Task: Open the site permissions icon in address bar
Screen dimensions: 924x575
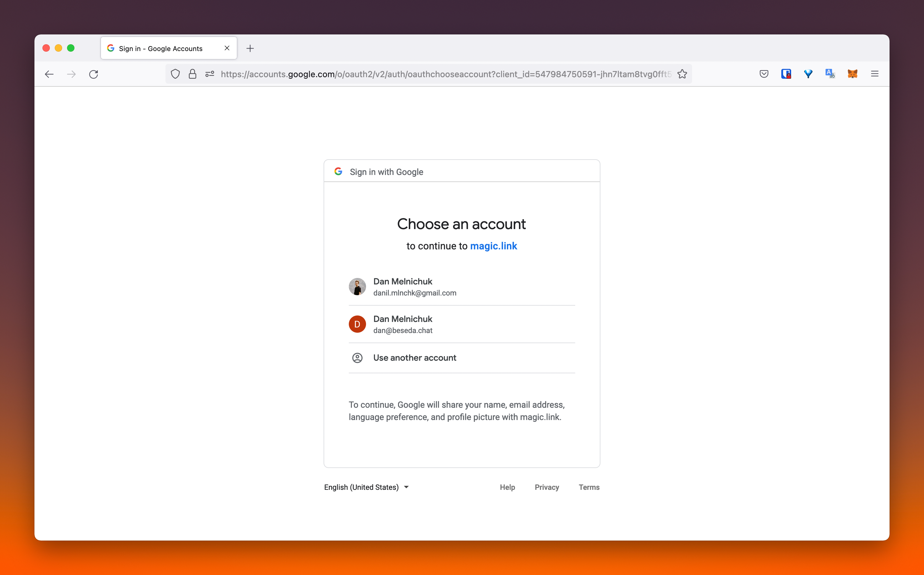Action: pos(209,74)
